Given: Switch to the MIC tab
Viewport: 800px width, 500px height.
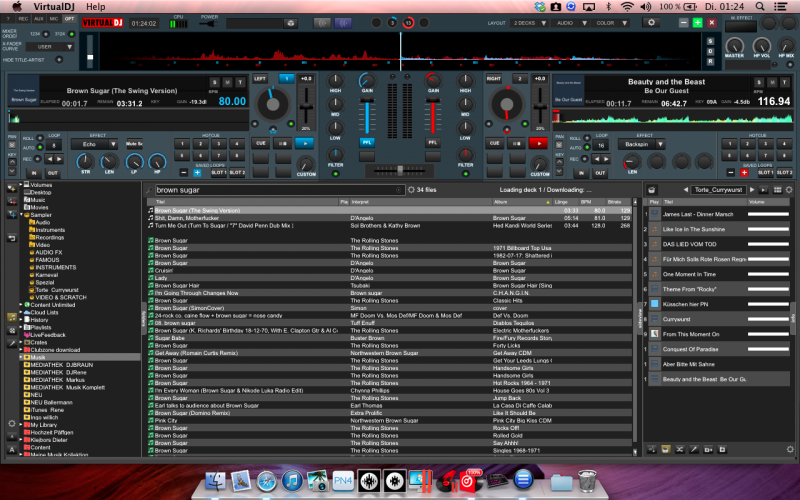Looking at the screenshot, I should click(x=54, y=19).
